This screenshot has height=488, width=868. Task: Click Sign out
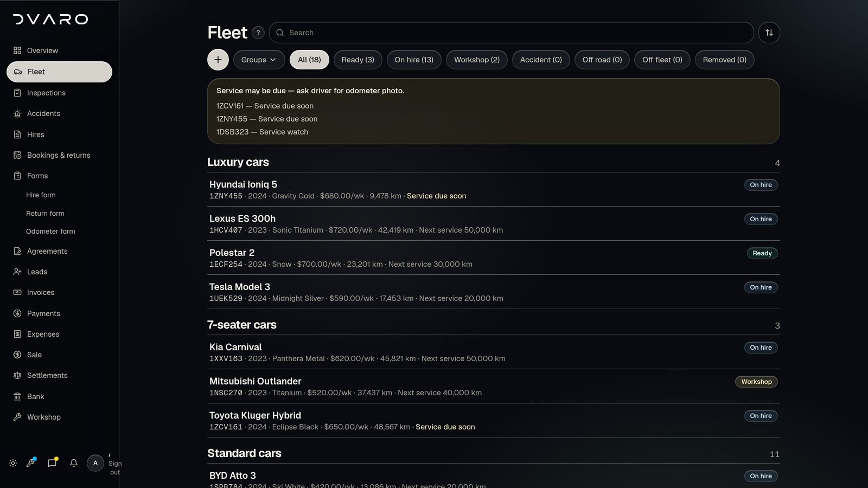[x=114, y=467]
